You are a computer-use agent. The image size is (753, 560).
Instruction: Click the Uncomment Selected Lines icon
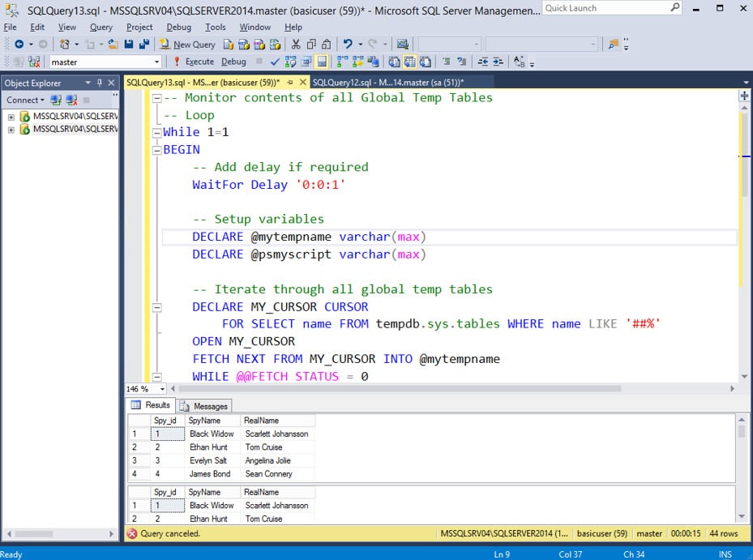coord(461,62)
